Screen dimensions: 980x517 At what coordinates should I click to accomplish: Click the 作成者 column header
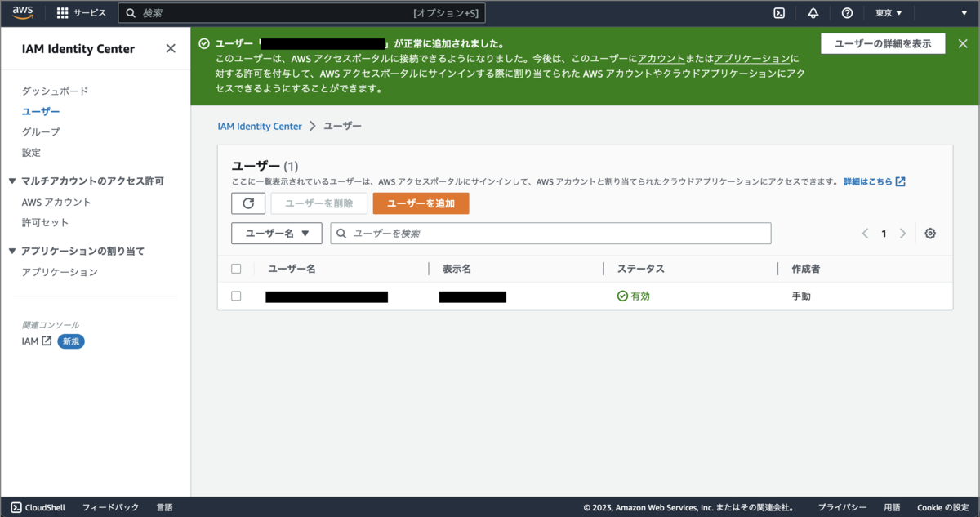click(x=806, y=268)
